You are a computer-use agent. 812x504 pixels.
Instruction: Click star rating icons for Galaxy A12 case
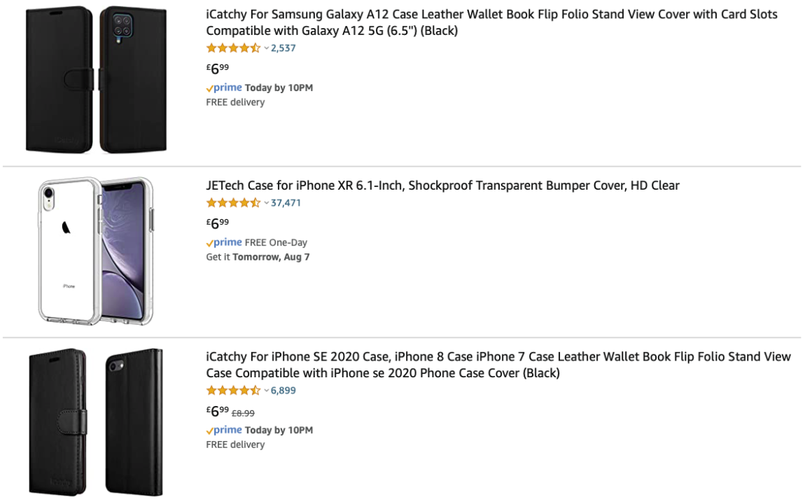234,48
